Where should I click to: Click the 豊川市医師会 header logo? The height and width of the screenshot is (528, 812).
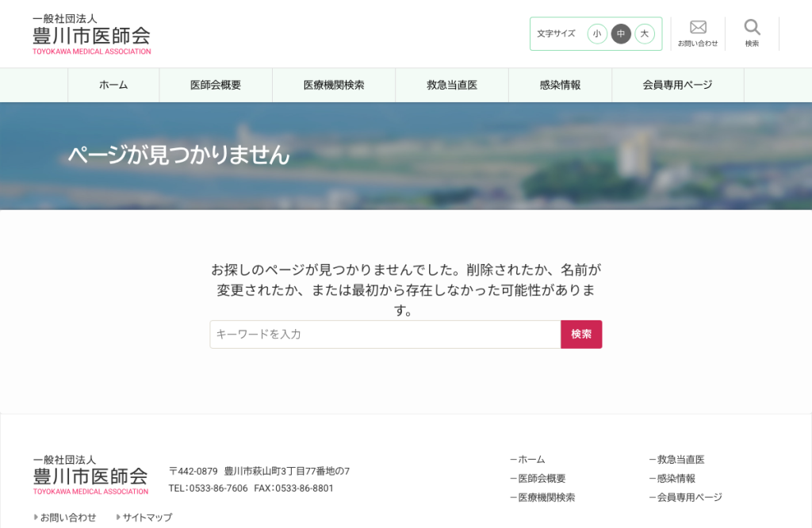coord(92,35)
